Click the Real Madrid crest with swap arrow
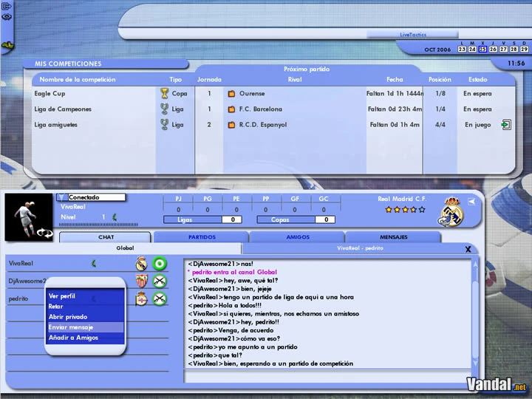The height and width of the screenshot is (399, 532). point(451,212)
